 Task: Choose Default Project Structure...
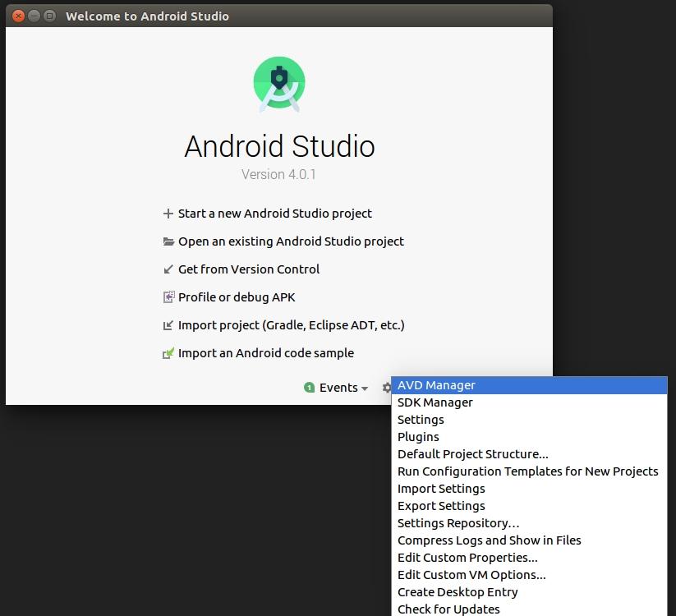(x=529, y=454)
